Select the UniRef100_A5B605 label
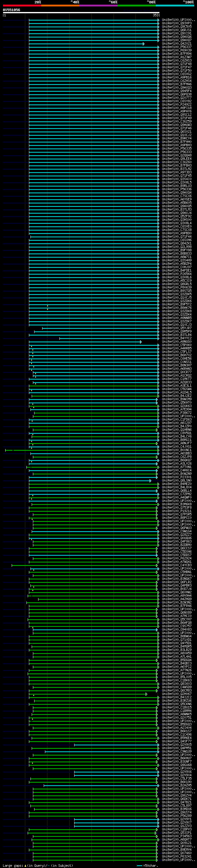This screenshot has width=197, height=868. 177,203
